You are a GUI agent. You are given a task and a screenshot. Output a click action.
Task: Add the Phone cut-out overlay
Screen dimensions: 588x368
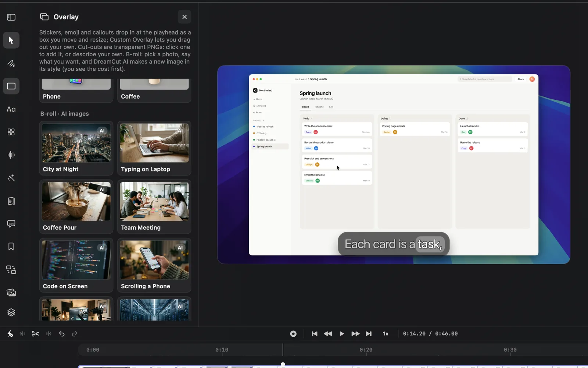[76, 91]
